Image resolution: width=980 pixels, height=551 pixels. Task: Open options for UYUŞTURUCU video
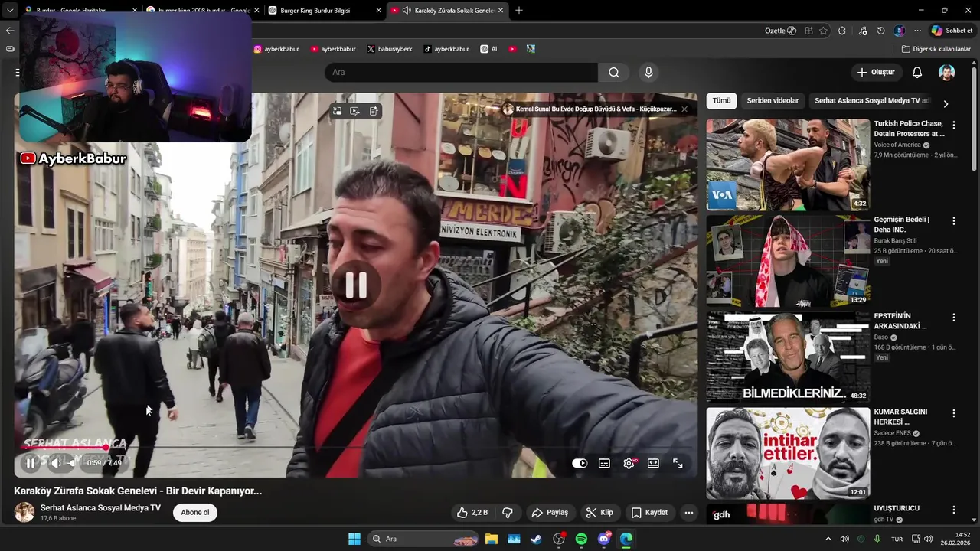pos(954,510)
